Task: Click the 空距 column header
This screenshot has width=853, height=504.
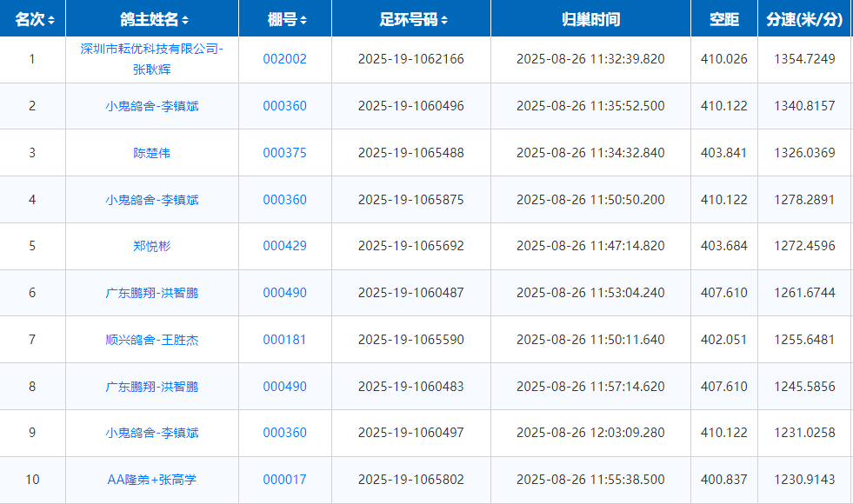Action: coord(723,19)
